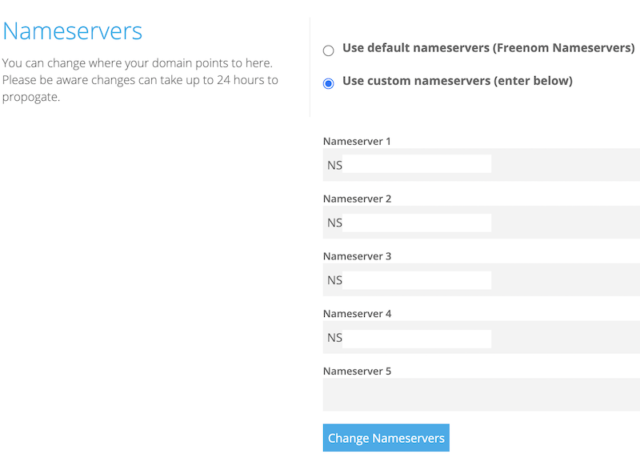Click the blue Nameservers page heading
The height and width of the screenshot is (458, 640).
tap(72, 31)
